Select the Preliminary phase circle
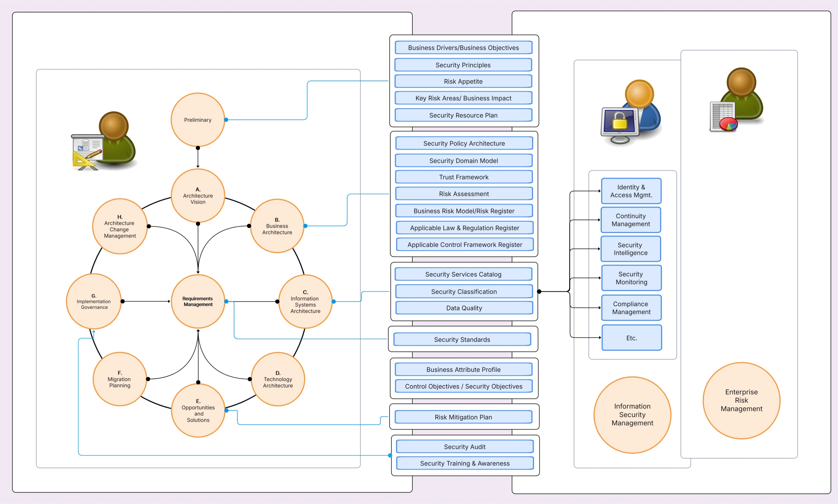Viewport: 838px width, 504px height. click(198, 120)
